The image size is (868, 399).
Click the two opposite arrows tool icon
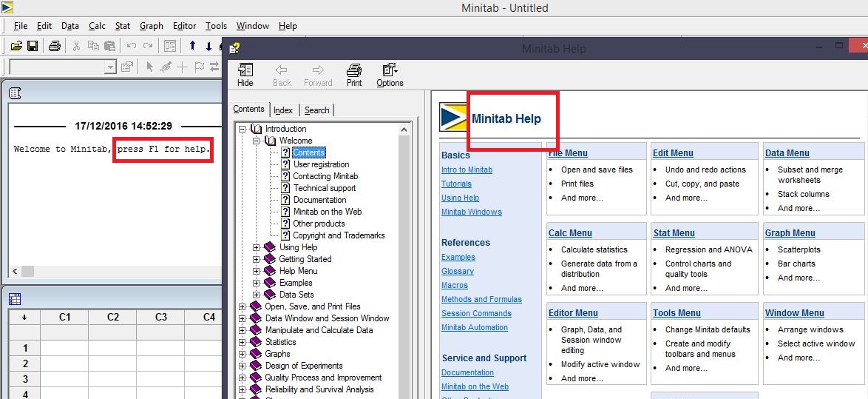(x=214, y=67)
